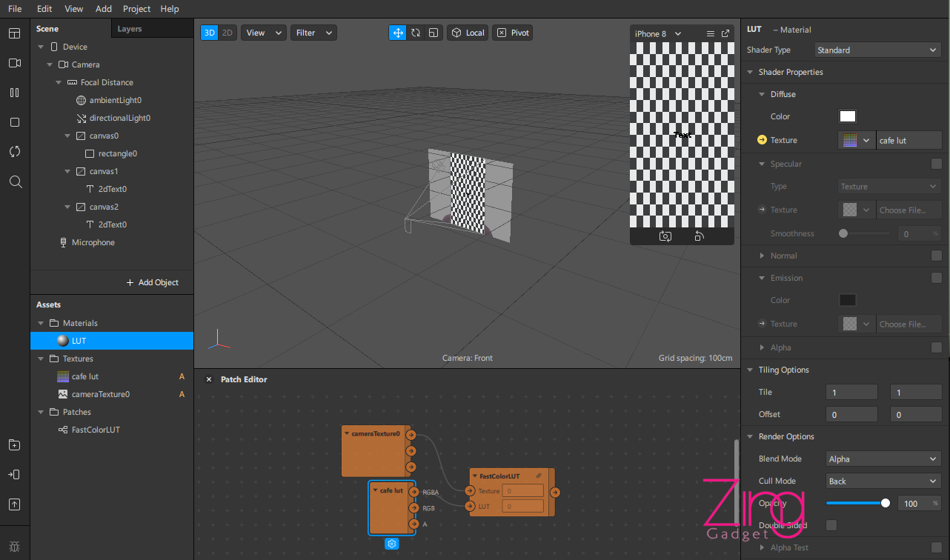Image resolution: width=950 pixels, height=560 pixels.
Task: Click the yellow arrow beside Diffuse Texture
Action: [x=762, y=140]
